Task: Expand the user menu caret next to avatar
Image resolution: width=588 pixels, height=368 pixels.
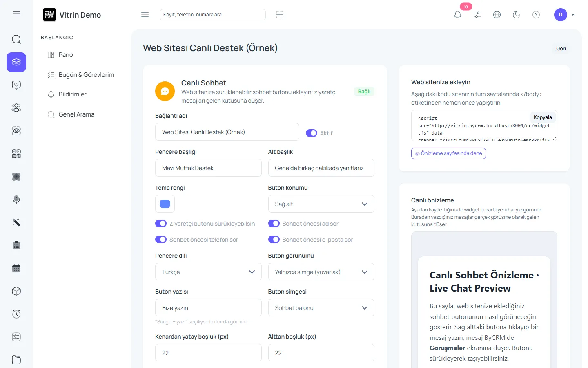Action: click(x=573, y=15)
